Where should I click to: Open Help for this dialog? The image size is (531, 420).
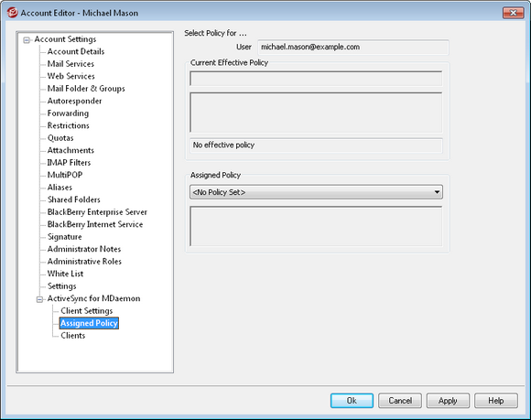[x=496, y=401]
